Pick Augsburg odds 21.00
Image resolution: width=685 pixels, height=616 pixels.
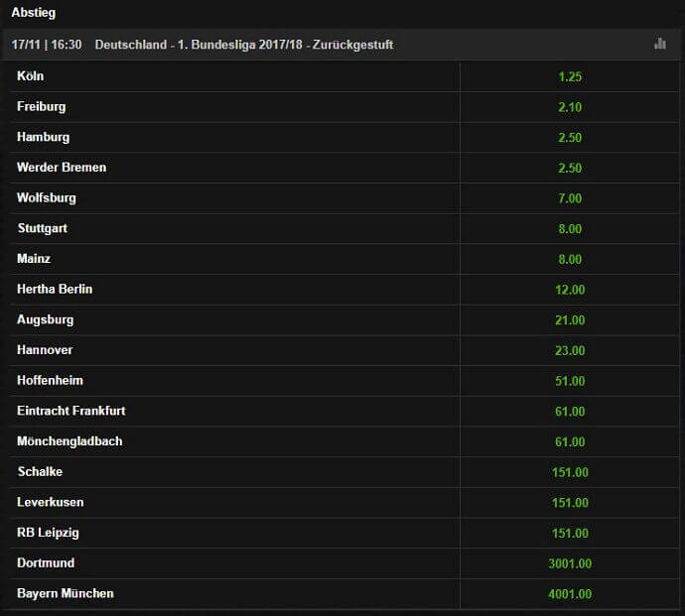(570, 320)
